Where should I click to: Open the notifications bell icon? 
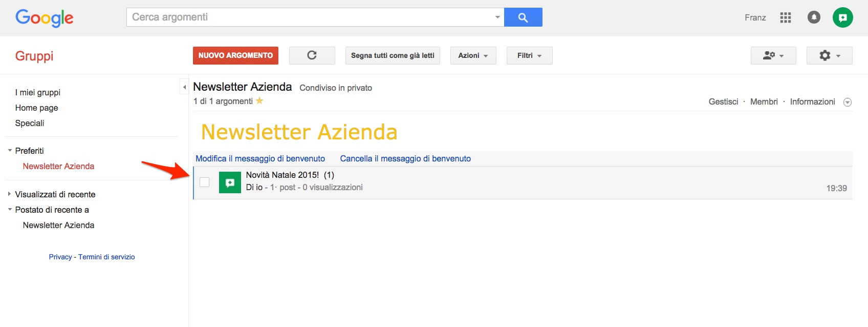[x=814, y=17]
